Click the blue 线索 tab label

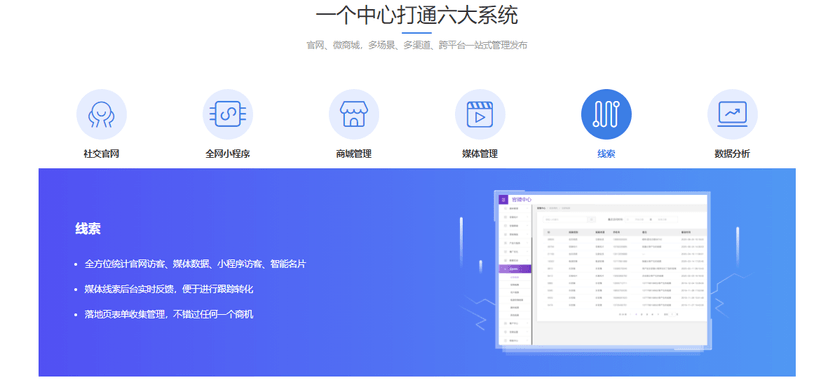coord(606,154)
